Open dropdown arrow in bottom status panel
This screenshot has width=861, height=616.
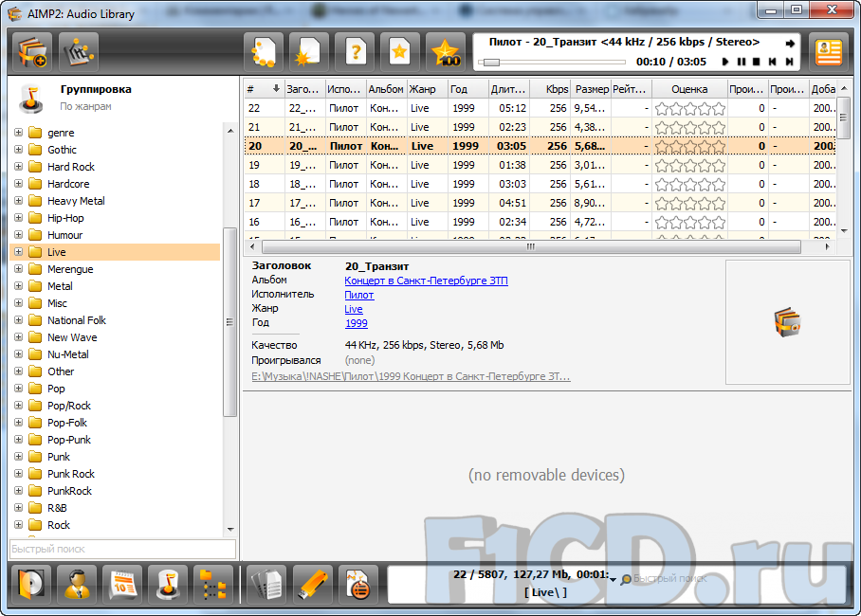click(x=613, y=580)
